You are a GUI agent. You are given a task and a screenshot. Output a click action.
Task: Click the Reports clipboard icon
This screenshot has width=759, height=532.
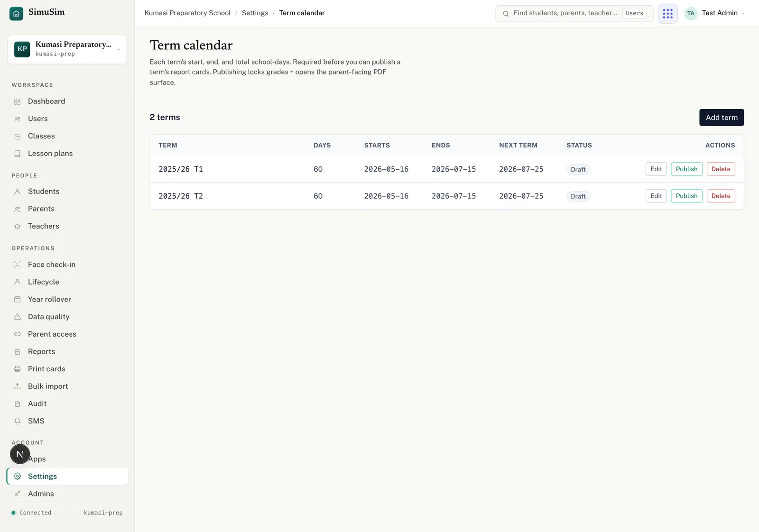(18, 352)
